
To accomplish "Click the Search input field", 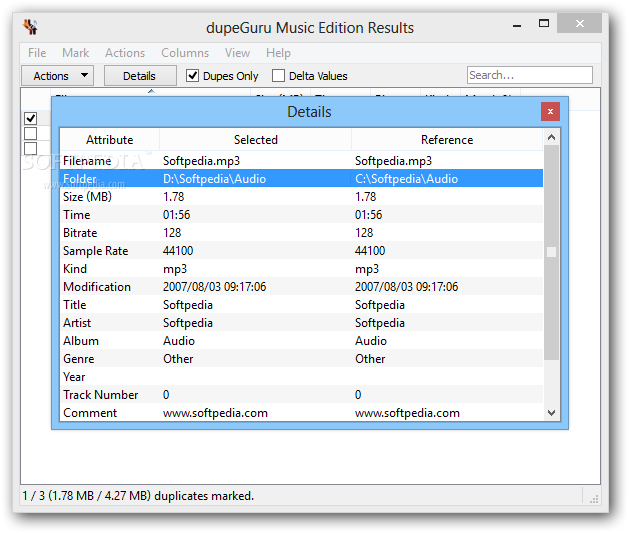I will (530, 75).
